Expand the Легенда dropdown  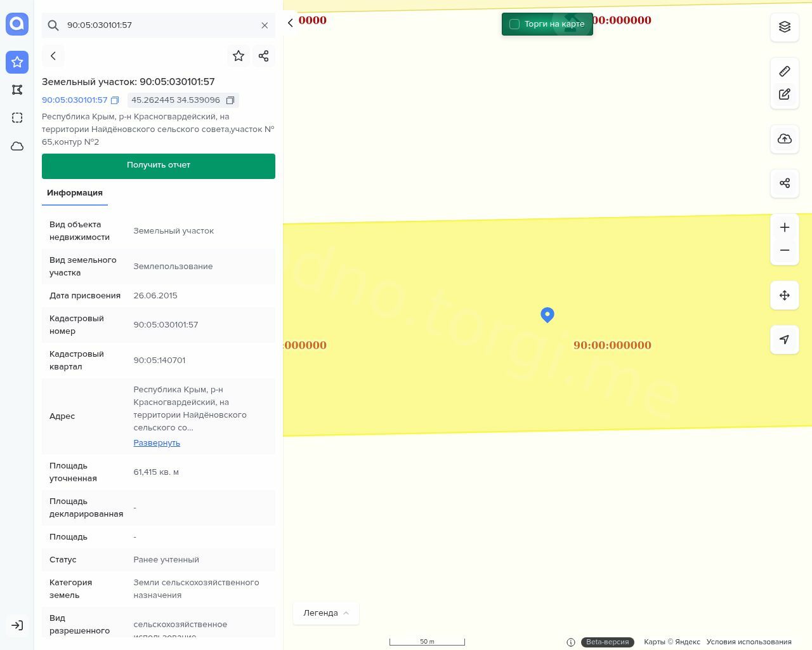click(326, 613)
